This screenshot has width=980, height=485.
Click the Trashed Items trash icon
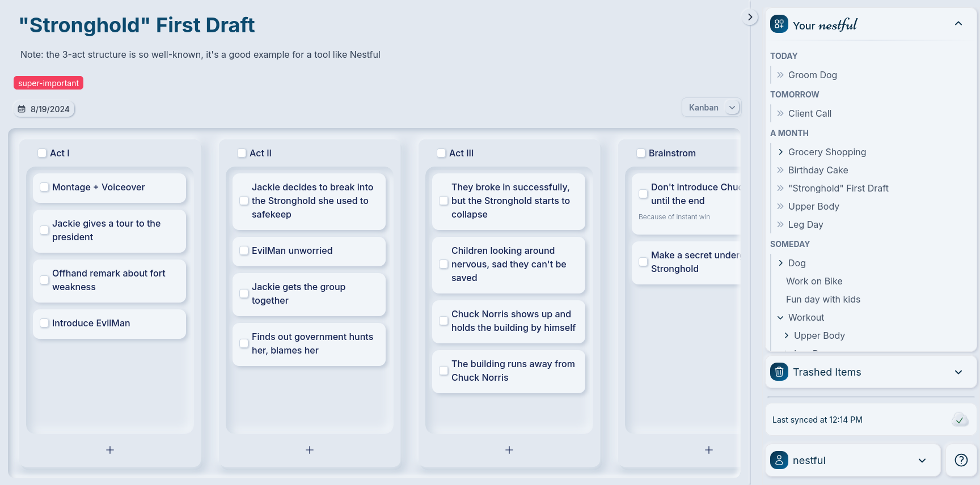click(x=779, y=372)
